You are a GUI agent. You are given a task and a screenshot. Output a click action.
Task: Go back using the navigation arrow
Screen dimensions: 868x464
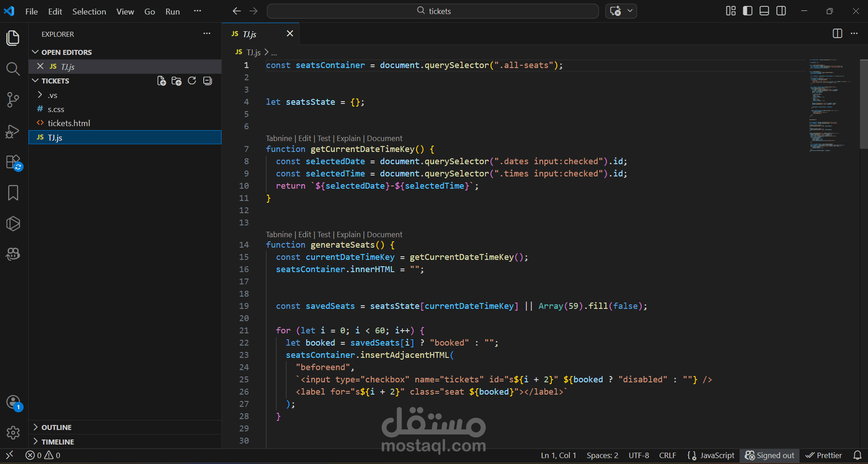point(236,11)
